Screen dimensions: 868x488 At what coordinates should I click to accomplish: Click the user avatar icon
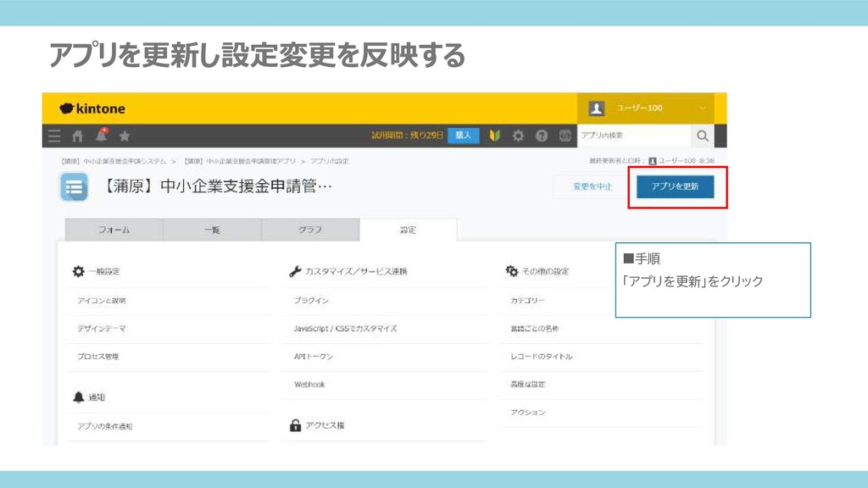(x=596, y=108)
